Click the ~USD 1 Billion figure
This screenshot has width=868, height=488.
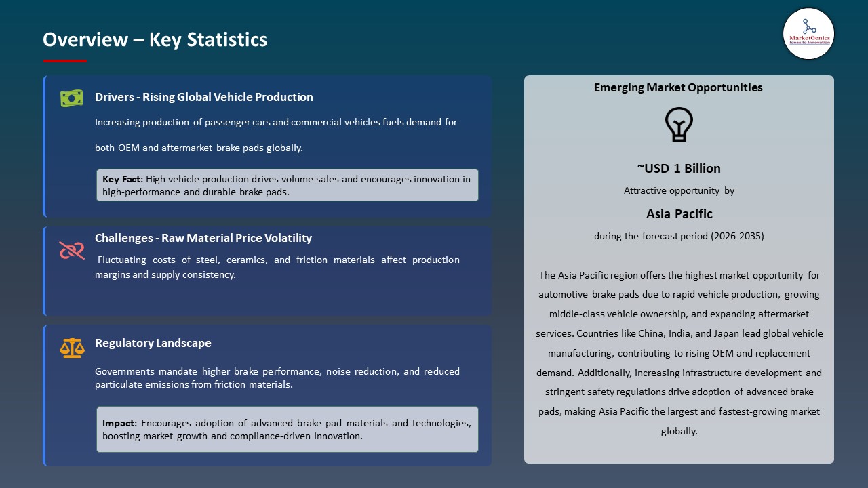click(678, 168)
